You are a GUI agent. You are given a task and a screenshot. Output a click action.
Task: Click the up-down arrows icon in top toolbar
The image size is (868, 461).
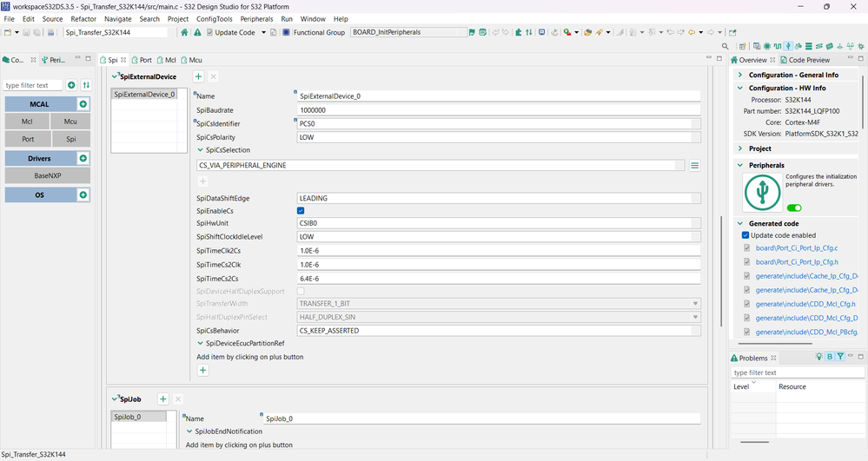528,32
